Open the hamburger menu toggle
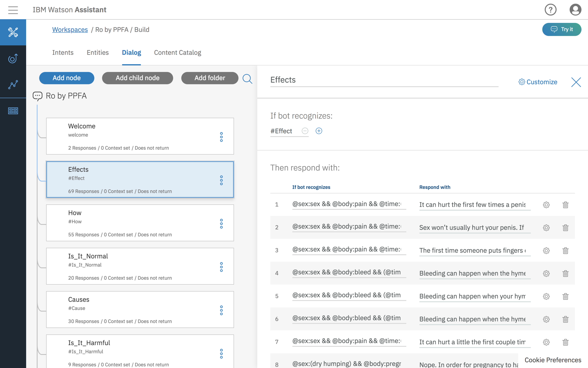 13,10
